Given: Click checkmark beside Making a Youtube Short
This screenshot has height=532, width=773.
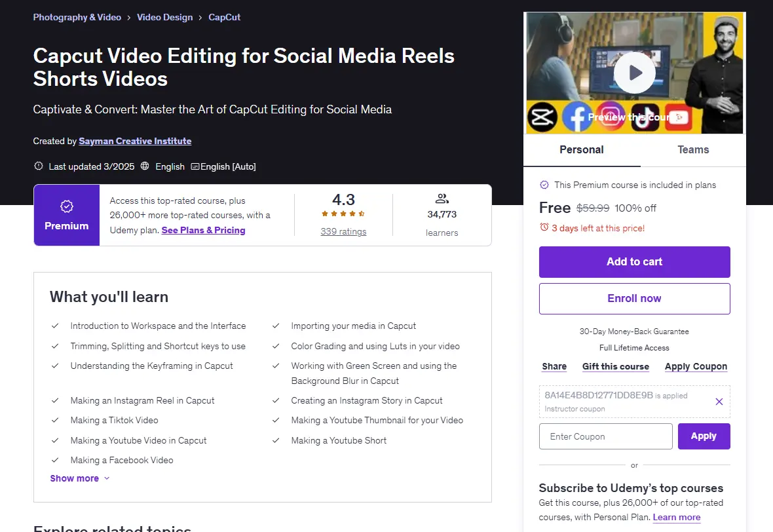Looking at the screenshot, I should point(276,440).
